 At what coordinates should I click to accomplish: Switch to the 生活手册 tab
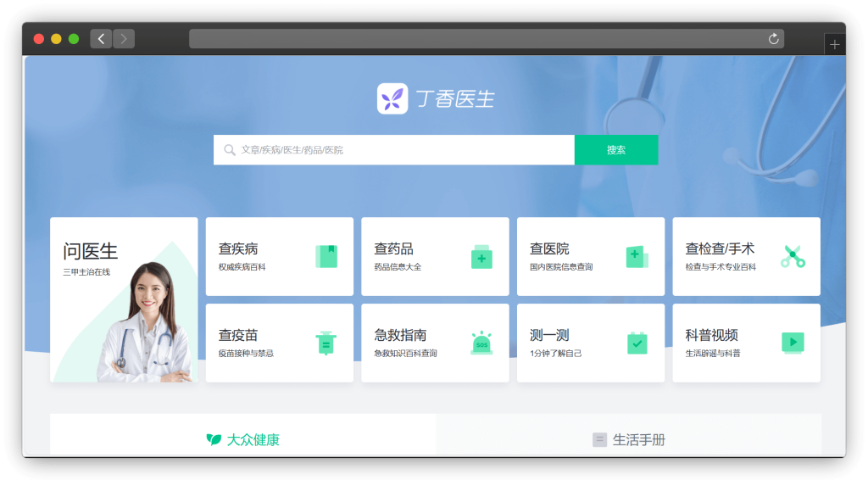[x=629, y=435]
